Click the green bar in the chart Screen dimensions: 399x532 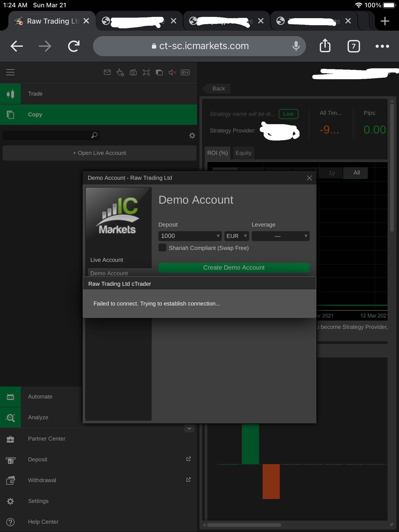click(250, 444)
